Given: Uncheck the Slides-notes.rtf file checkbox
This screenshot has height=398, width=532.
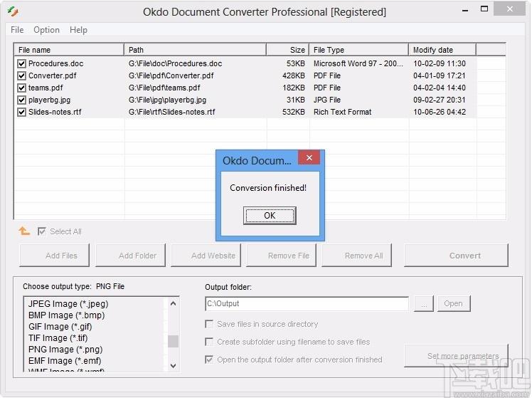Looking at the screenshot, I should [22, 112].
